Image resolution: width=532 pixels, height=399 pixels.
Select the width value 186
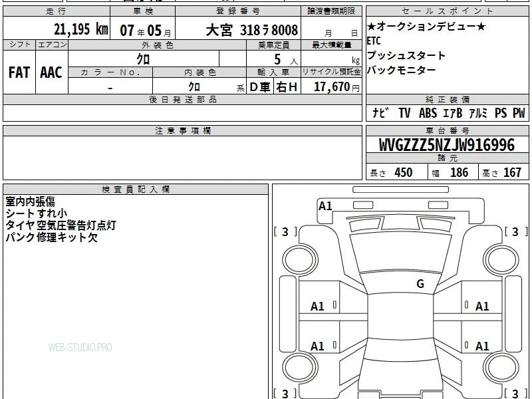459,172
